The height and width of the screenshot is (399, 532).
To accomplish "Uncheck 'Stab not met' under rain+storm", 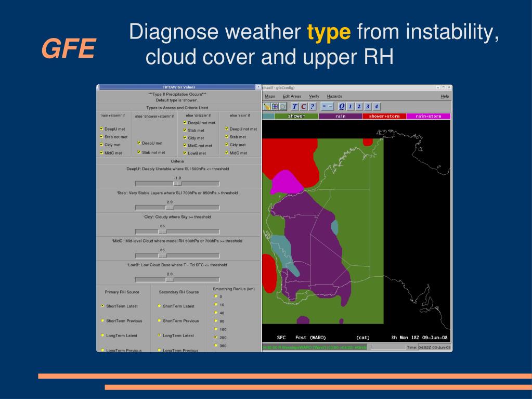I will [101, 137].
